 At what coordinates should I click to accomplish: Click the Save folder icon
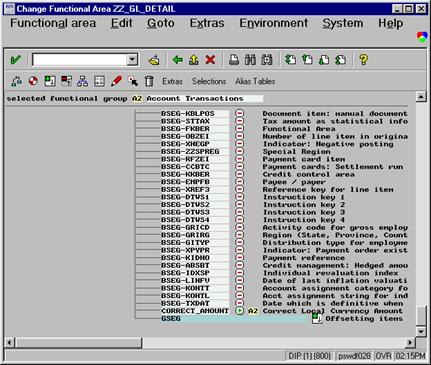point(153,60)
